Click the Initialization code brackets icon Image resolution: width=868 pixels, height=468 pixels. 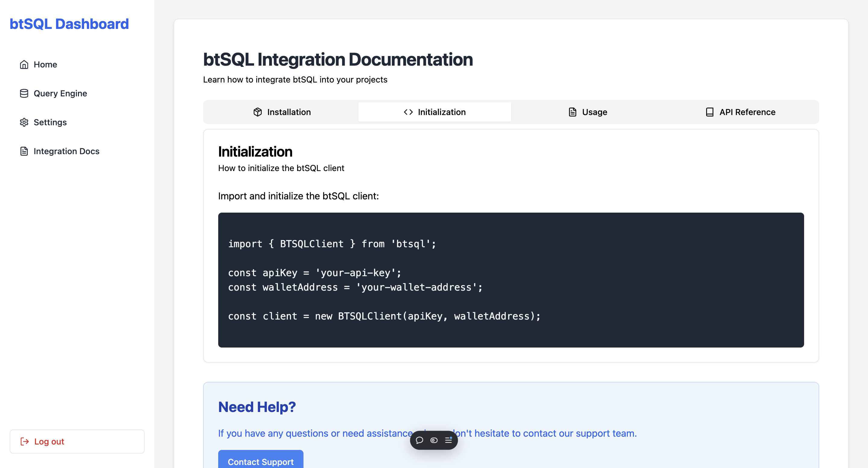408,112
